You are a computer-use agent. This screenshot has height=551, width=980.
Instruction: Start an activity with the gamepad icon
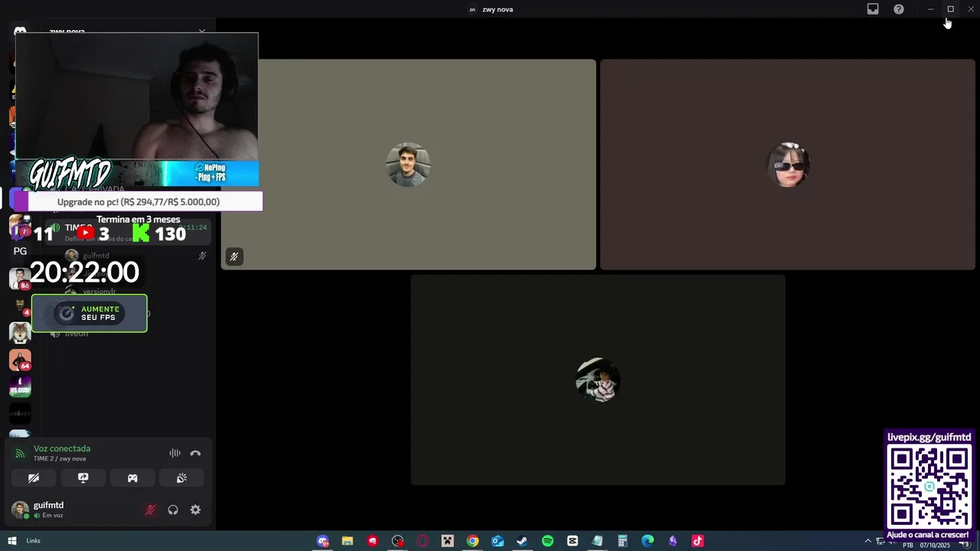[x=132, y=478]
